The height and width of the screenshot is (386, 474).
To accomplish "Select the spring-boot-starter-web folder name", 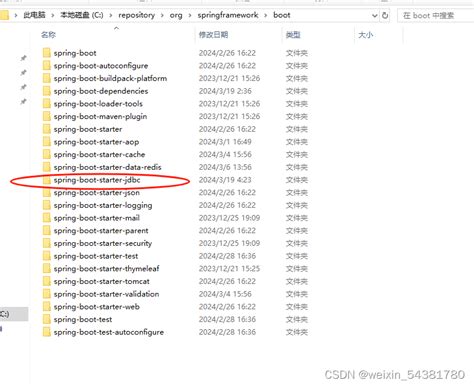I will pyautogui.click(x=96, y=307).
